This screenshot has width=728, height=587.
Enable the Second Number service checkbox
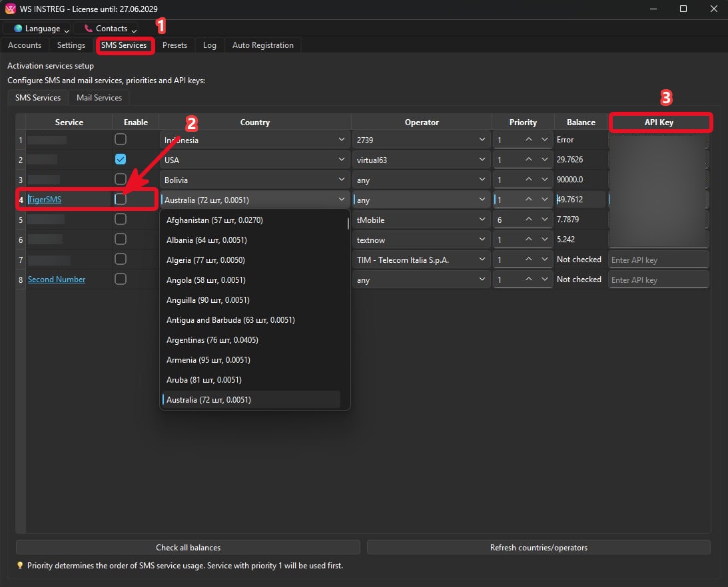point(121,279)
